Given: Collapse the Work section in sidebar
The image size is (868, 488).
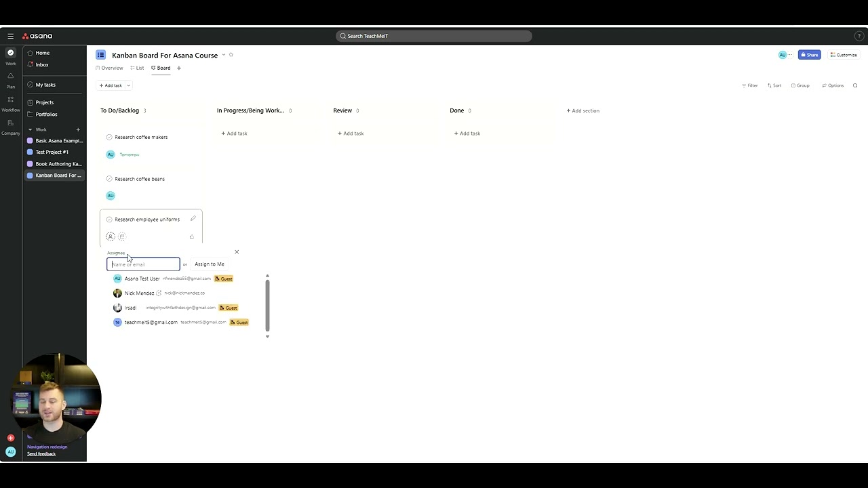Looking at the screenshot, I should click(x=30, y=129).
